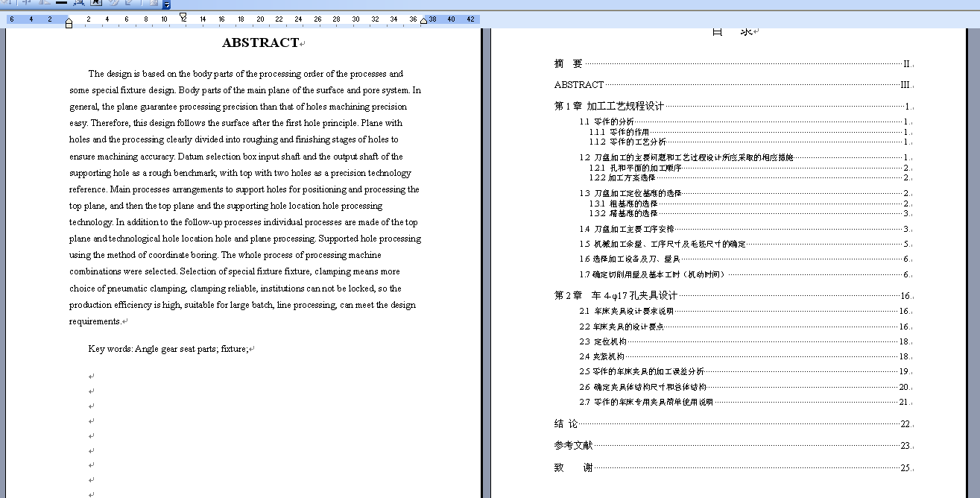
Task: Click the ABSTRACT heading on left page
Action: point(261,42)
